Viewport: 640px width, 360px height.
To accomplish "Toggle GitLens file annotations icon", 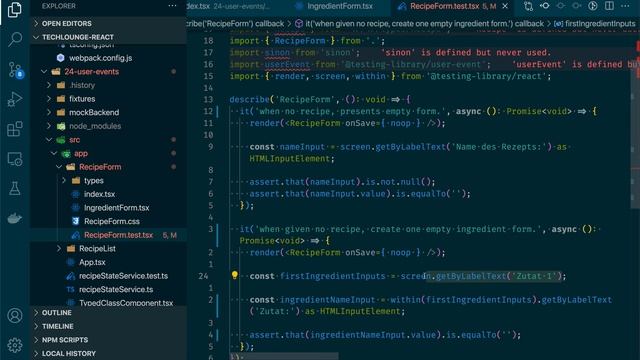I will (593, 6).
